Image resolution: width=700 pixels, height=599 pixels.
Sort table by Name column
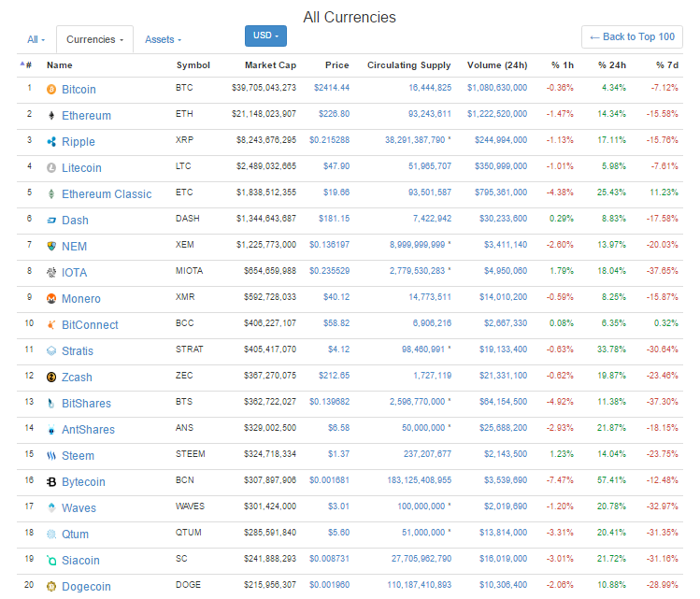click(60, 65)
